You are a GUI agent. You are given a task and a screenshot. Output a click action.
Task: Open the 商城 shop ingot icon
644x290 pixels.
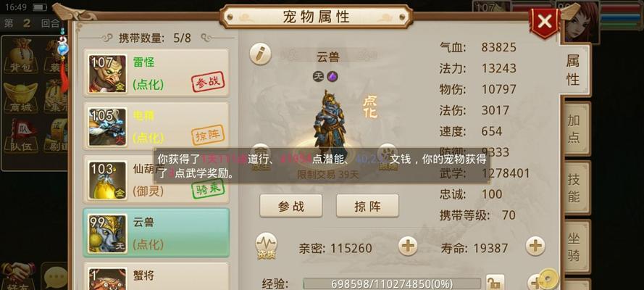tap(20, 97)
